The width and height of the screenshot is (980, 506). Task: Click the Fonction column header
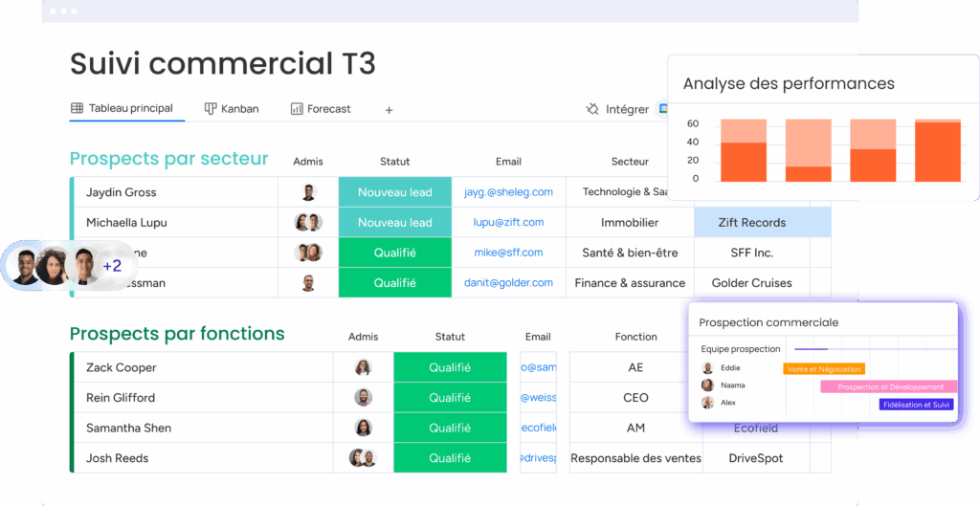point(635,337)
